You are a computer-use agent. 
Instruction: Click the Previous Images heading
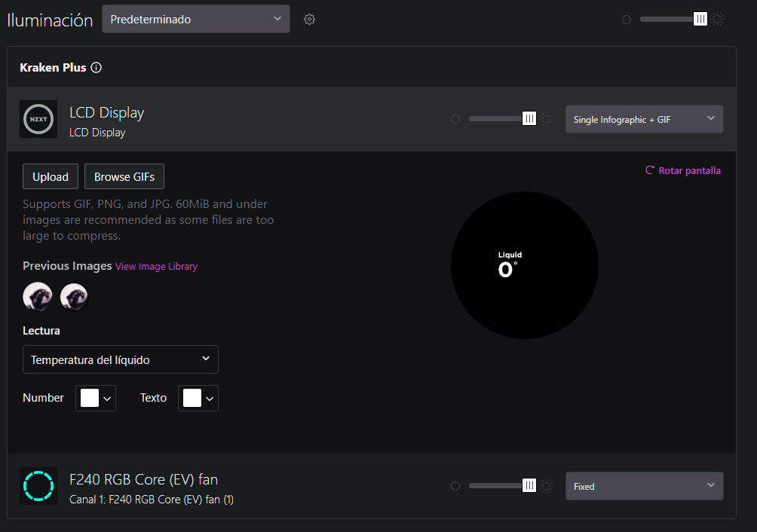[x=67, y=266]
